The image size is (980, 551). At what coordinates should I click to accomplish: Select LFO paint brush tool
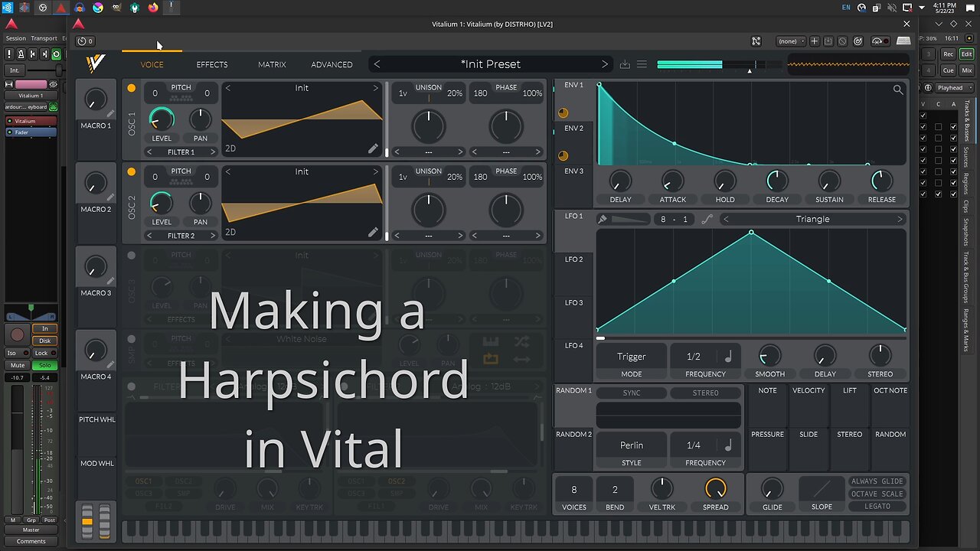coord(603,219)
